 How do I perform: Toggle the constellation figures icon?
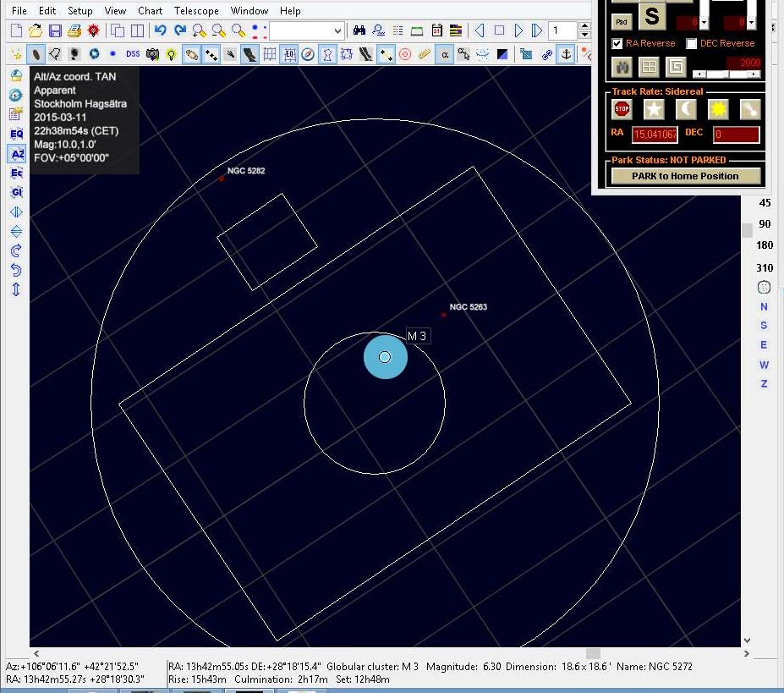[327, 54]
